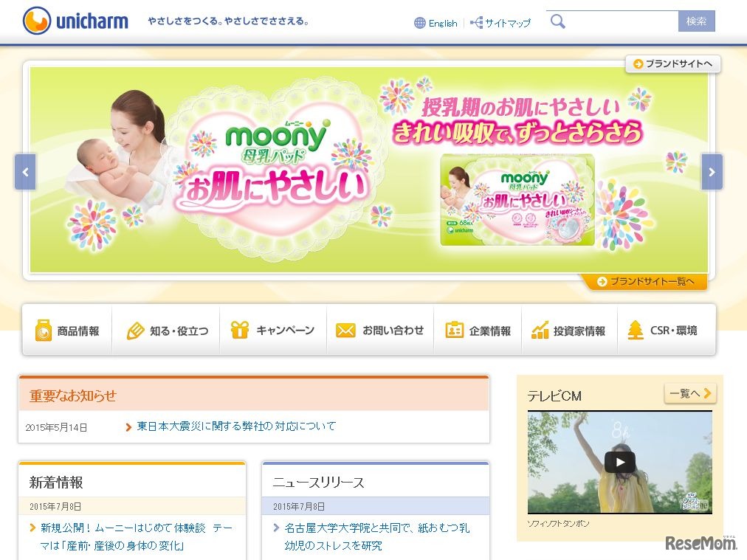Open ブランドサイト一覧へ orange link

(646, 281)
